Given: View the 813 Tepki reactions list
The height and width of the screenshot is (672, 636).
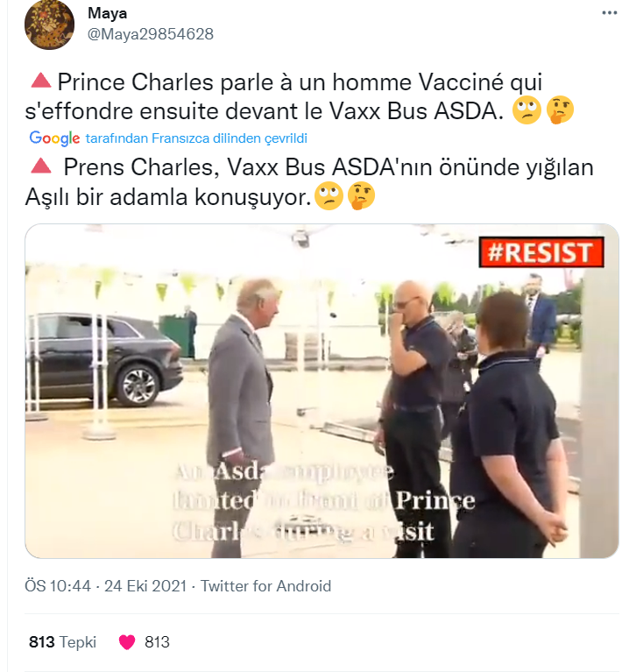Looking at the screenshot, I should pyautogui.click(x=62, y=642).
